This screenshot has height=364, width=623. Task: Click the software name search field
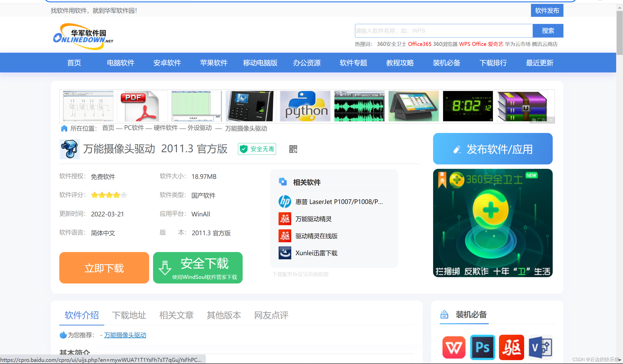coord(444,31)
